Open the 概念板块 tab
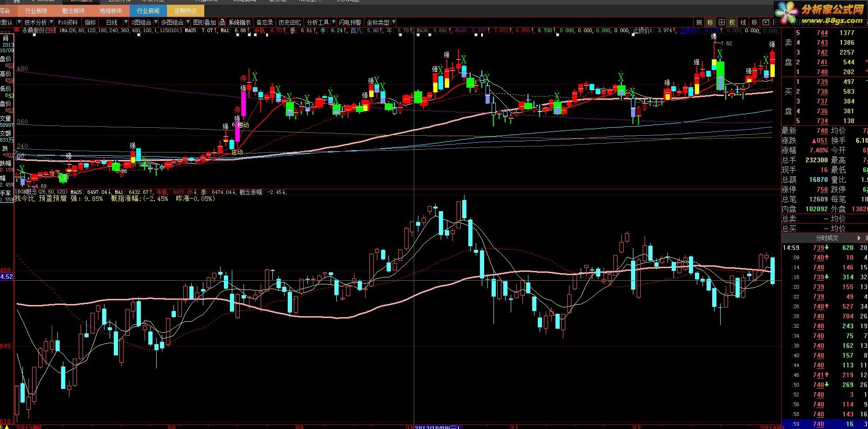This screenshot has height=429, width=868. (x=73, y=11)
